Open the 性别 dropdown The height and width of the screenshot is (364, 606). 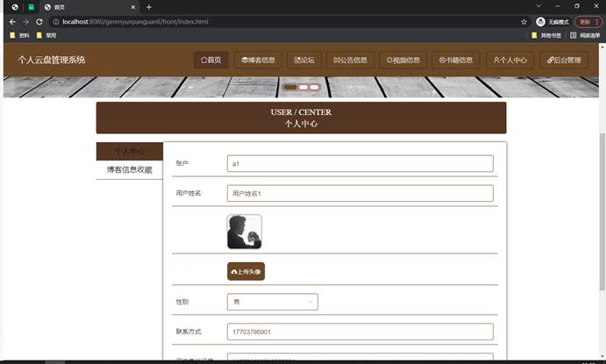pyautogui.click(x=273, y=302)
